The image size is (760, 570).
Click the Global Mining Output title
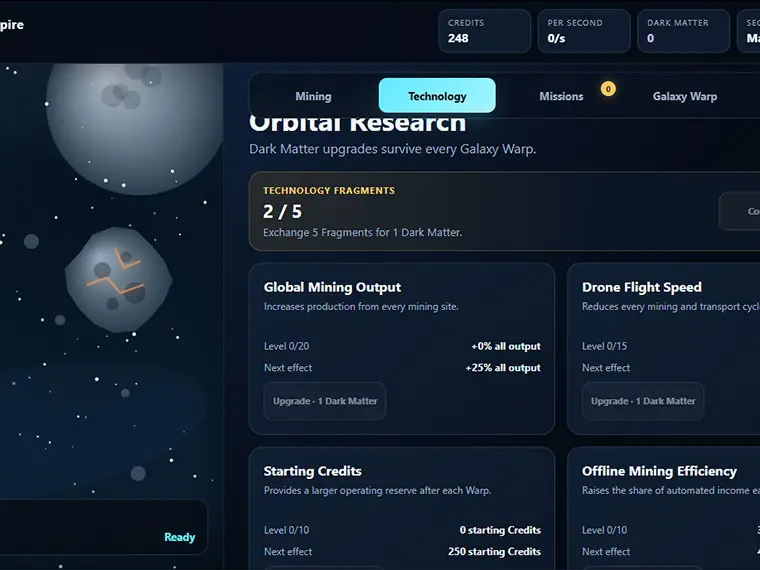click(x=332, y=287)
